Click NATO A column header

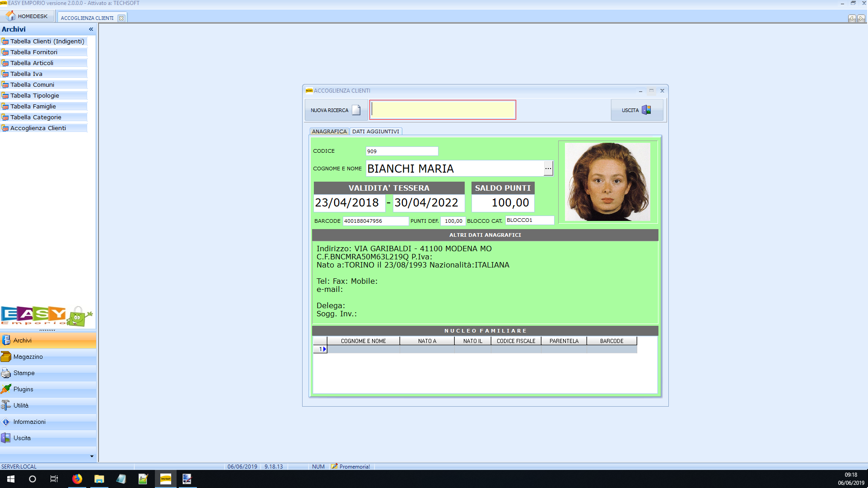tap(427, 341)
